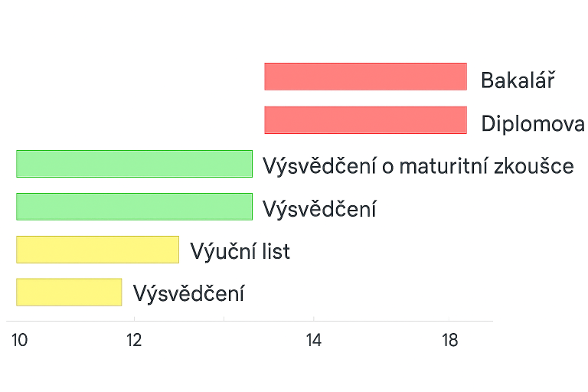
Task: Click the Bakalář label
Action: coord(518,80)
